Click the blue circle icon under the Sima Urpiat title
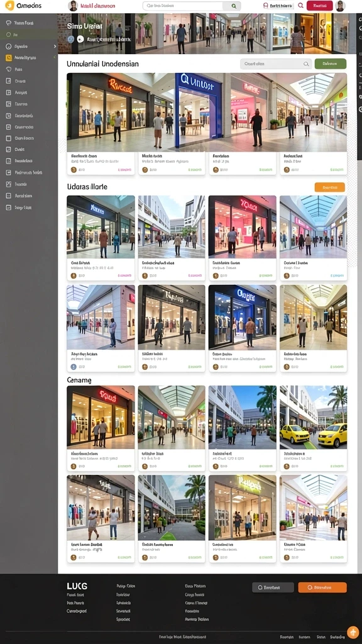362x644 pixels. click(71, 39)
